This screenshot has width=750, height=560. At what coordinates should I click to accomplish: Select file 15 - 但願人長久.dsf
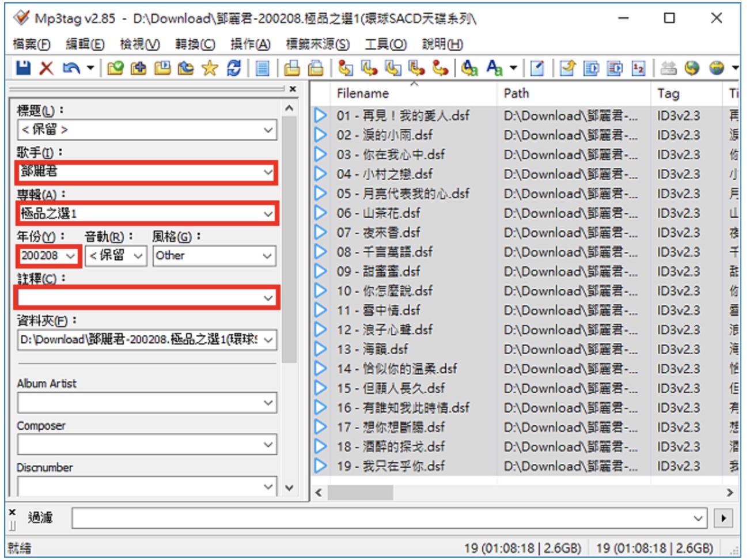(391, 388)
